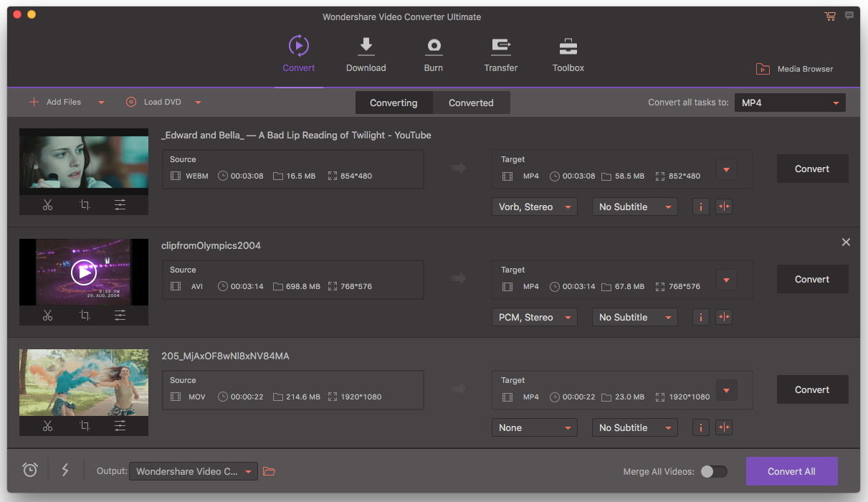This screenshot has width=868, height=502.
Task: Expand No Subtitle dropdown for clipfromOlympics2004
Action: click(635, 317)
